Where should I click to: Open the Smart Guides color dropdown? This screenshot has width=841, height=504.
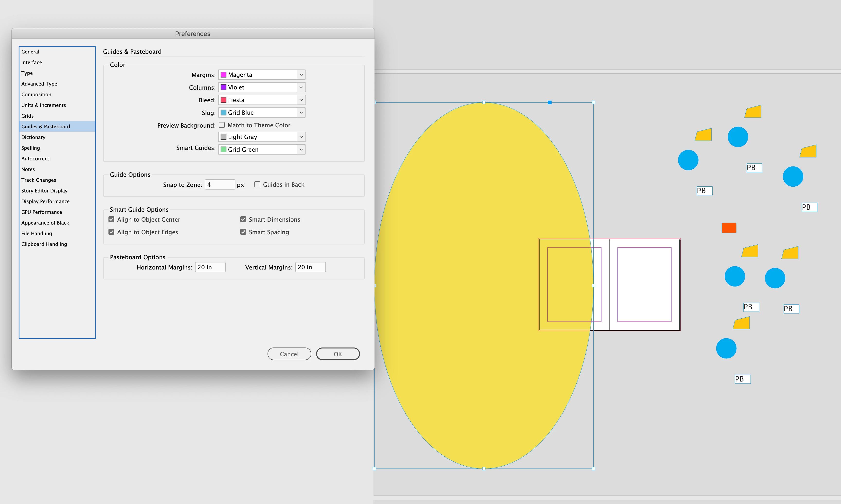301,149
